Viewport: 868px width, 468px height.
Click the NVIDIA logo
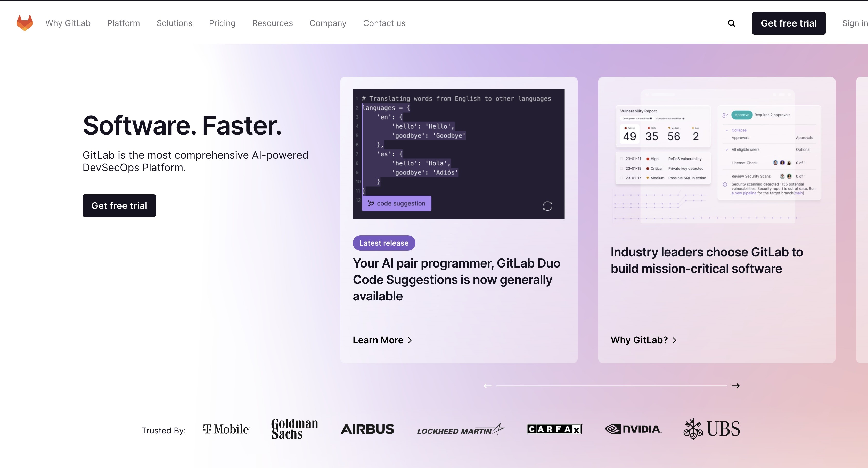point(633,429)
